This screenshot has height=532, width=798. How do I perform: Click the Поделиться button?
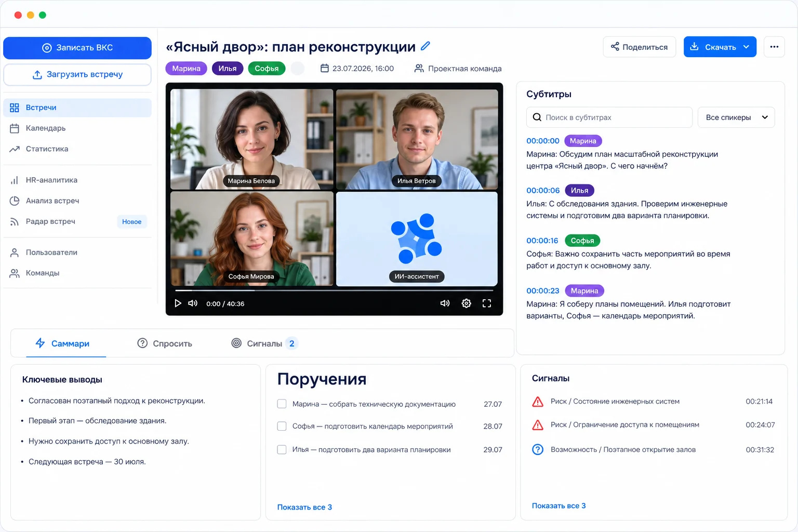(640, 47)
